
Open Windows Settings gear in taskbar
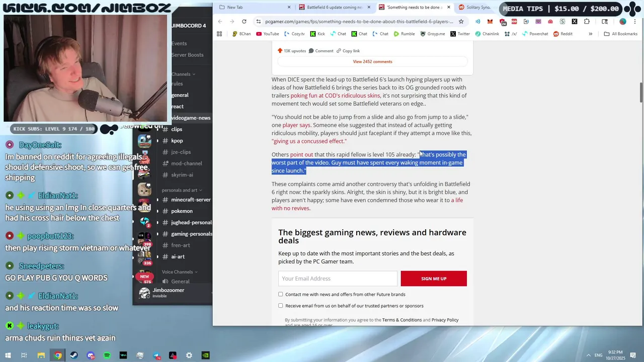coord(189,355)
